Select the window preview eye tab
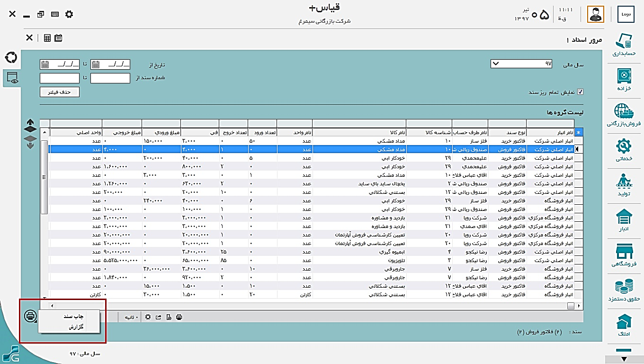Image resolution: width=644 pixels, height=364 pixels. [x=12, y=78]
